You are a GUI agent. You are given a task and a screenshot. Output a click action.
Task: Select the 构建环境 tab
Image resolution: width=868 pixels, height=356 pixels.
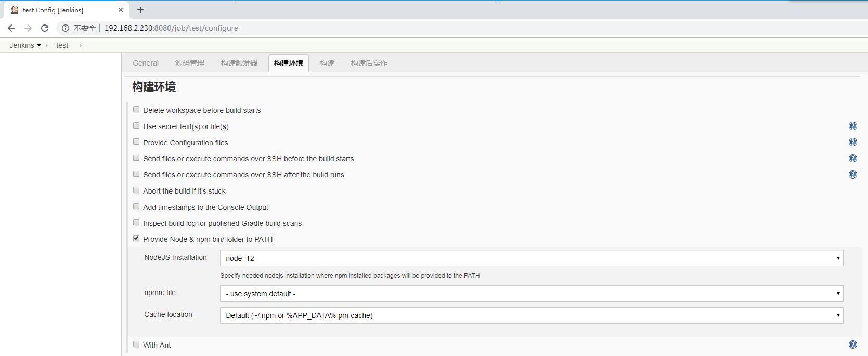coord(289,63)
